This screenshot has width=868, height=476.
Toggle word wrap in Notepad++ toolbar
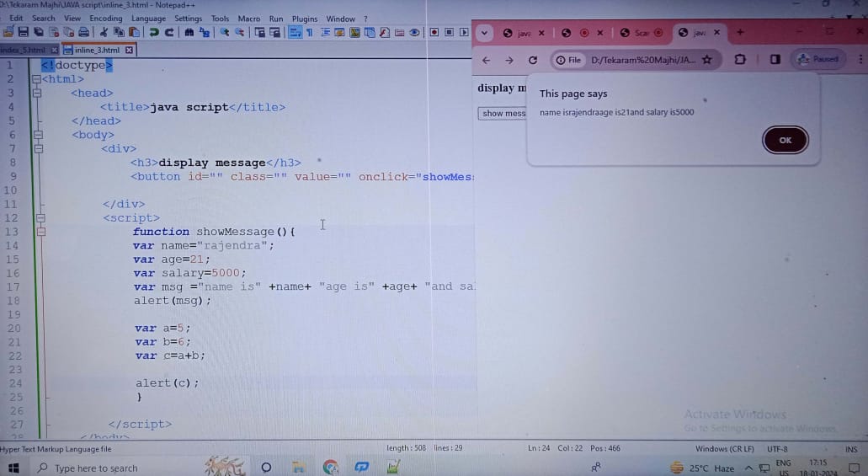pos(295,33)
